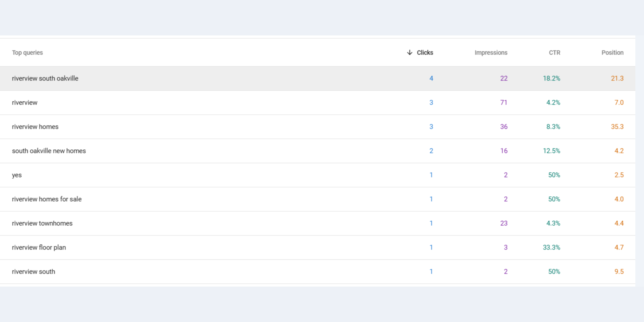Sort table by CTR column header
The height and width of the screenshot is (322, 644).
coord(554,53)
